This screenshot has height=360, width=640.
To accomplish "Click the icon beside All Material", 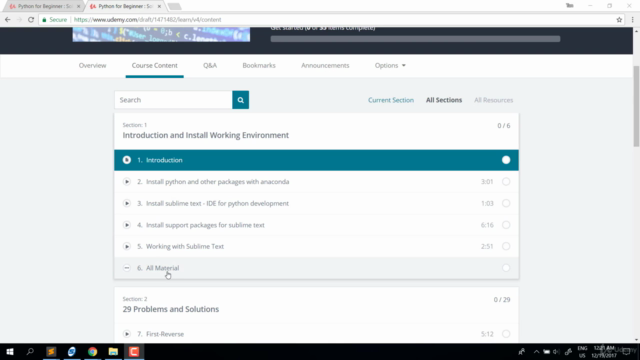I will click(127, 268).
